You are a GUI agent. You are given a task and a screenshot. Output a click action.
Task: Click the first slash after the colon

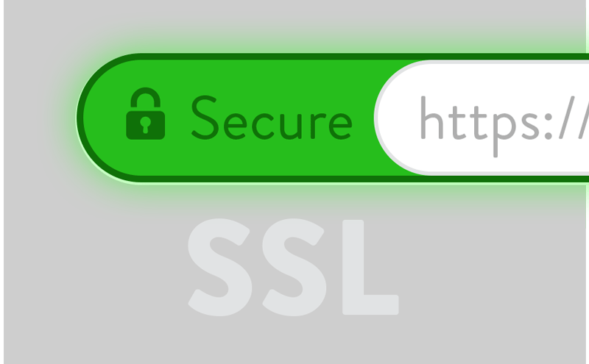pyautogui.click(x=566, y=118)
